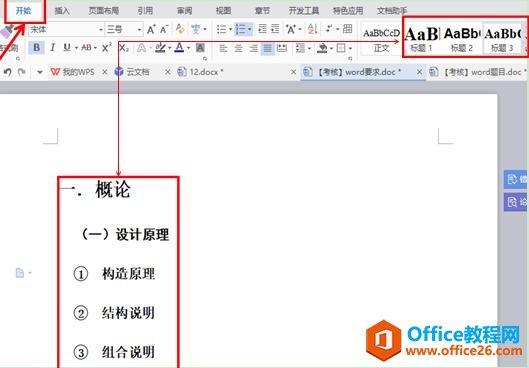Viewport: 529px width, 368px height.
Task: Open 引用 ribbon tab
Action: (145, 11)
